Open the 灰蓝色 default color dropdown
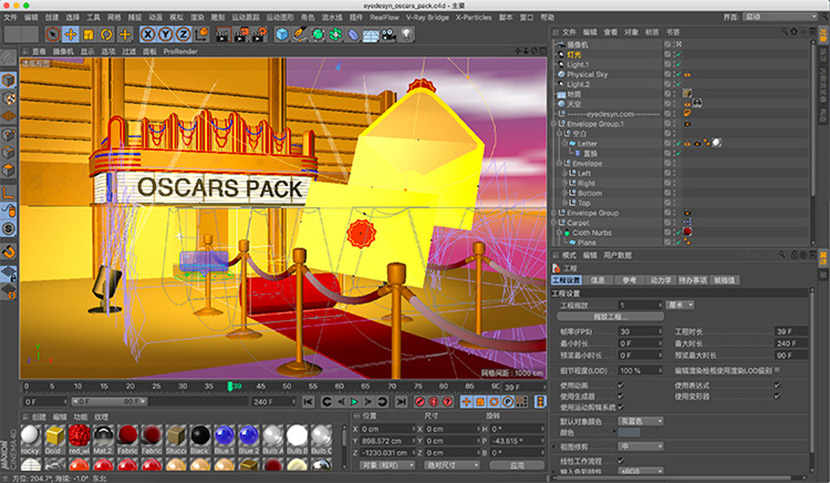Viewport: 830px width, 483px height. pyautogui.click(x=641, y=421)
